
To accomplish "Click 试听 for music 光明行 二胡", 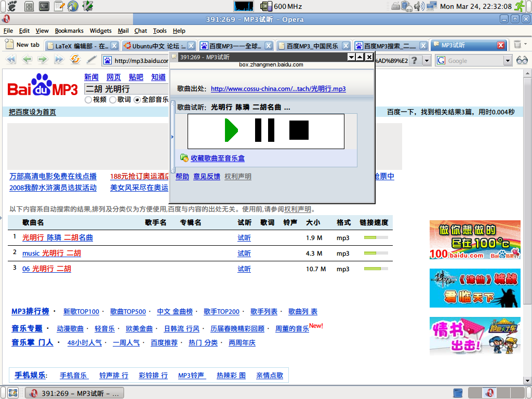I will tap(244, 254).
